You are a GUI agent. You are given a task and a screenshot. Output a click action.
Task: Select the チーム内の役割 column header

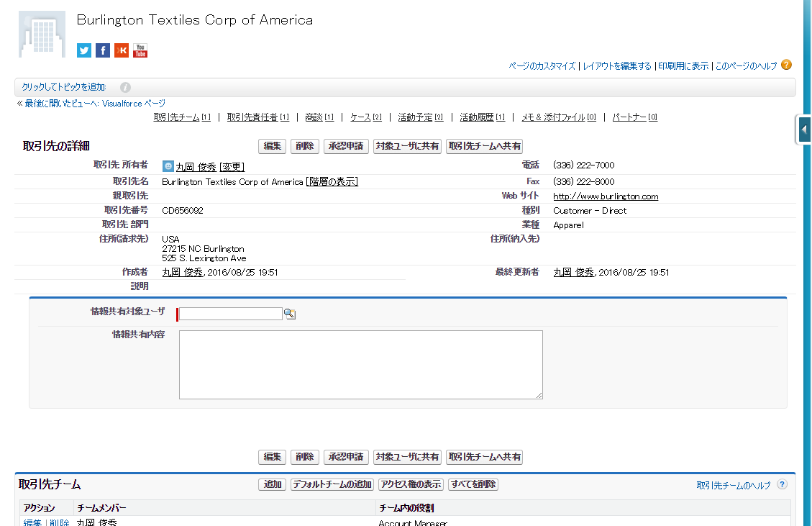[x=406, y=509]
